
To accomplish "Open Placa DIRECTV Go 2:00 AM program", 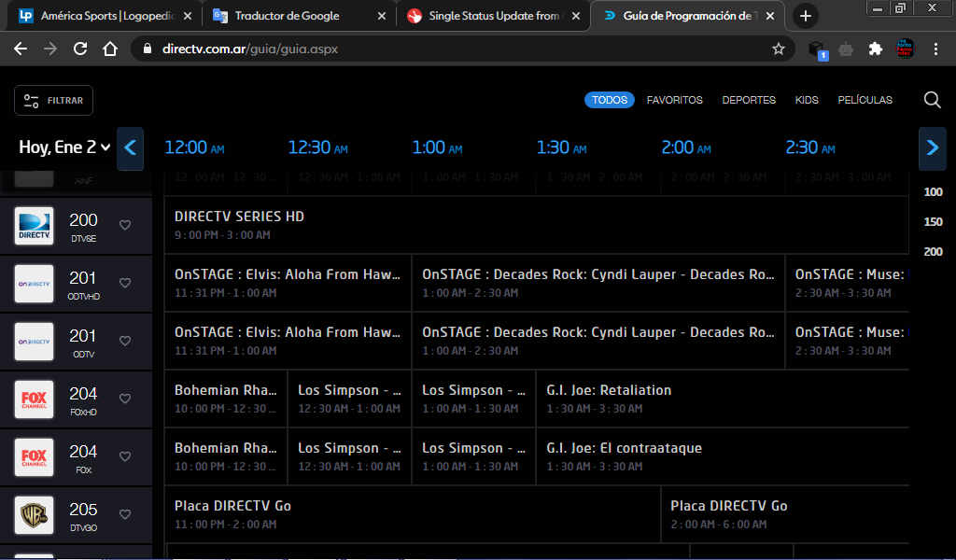I will tap(785, 514).
